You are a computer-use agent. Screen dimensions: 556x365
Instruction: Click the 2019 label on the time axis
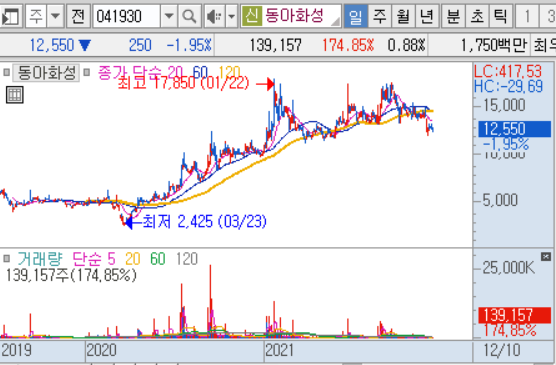pos(16,350)
